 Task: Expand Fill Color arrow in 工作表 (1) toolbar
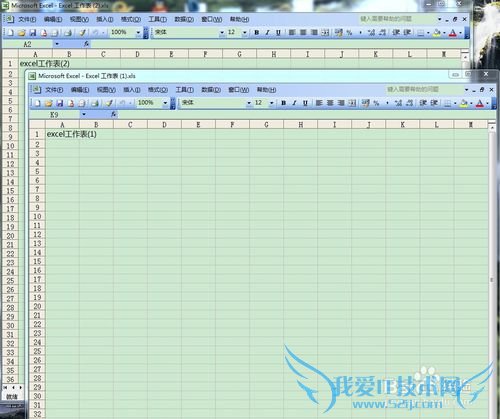[x=471, y=103]
